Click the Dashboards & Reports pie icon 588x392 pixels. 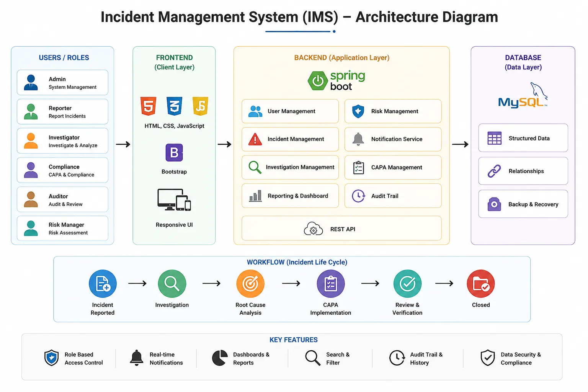point(220,358)
